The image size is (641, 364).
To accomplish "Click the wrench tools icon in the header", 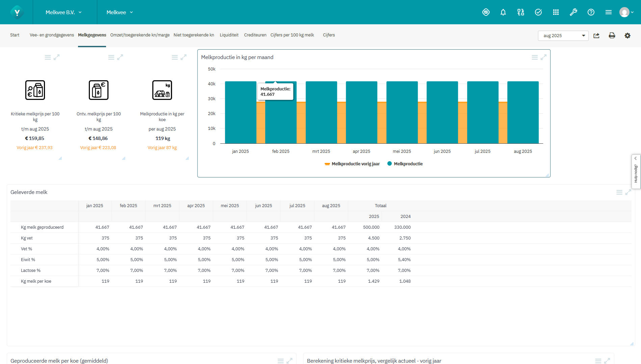I will (573, 12).
